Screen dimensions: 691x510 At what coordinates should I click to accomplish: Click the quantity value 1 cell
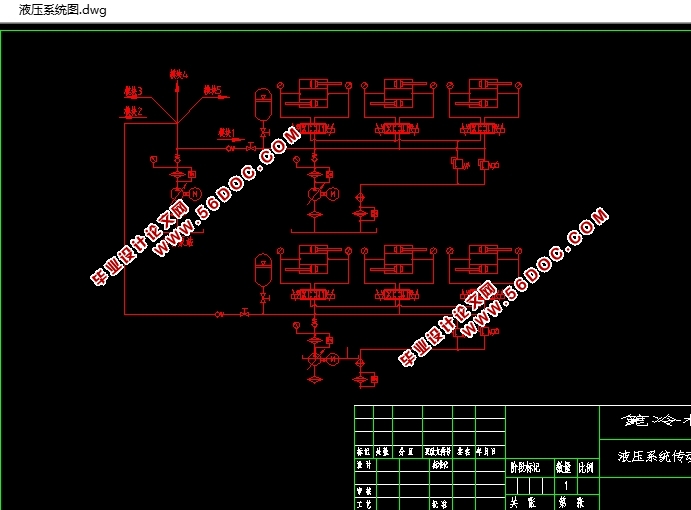[x=566, y=485]
